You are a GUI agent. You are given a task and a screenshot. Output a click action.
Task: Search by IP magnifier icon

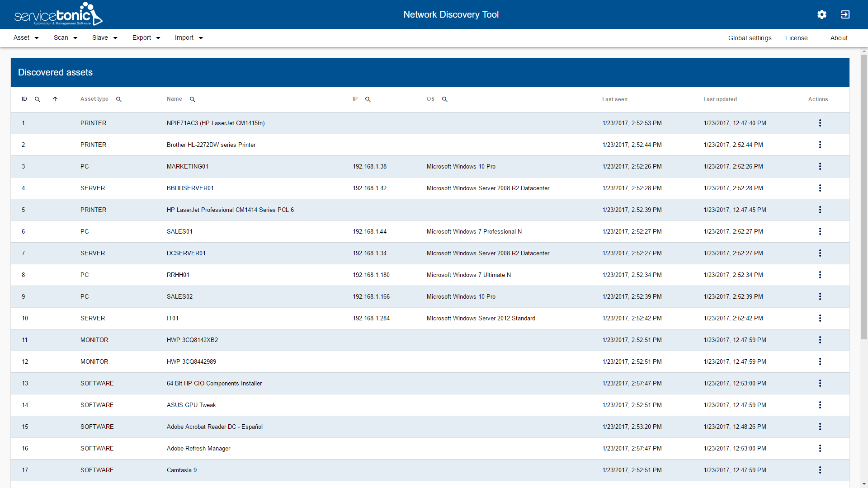click(x=368, y=99)
